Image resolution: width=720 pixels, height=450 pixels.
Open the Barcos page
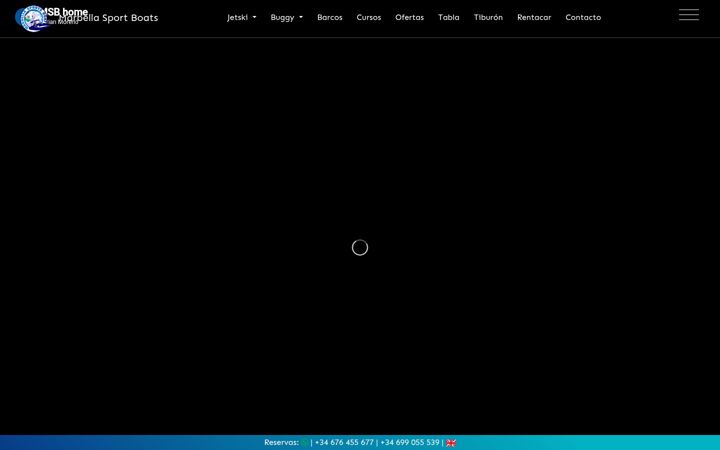tap(330, 17)
